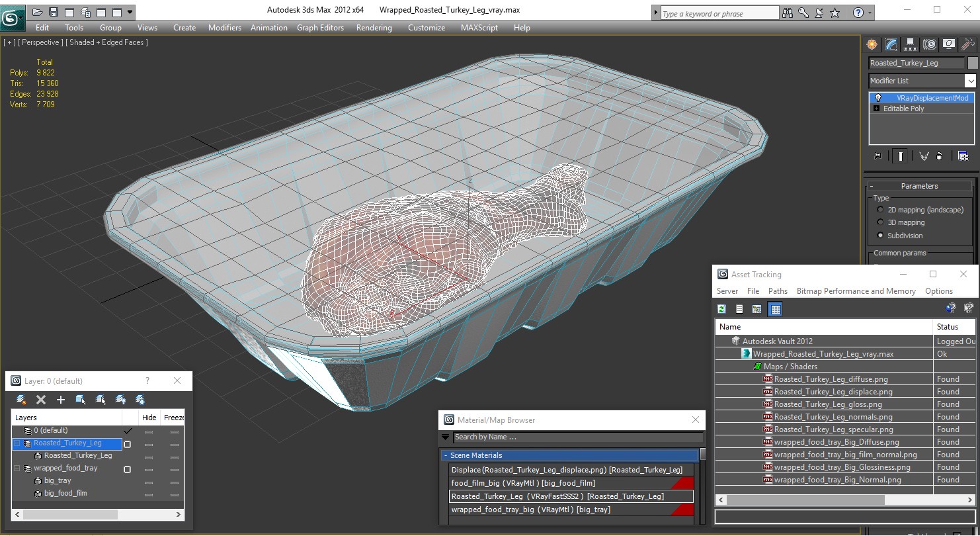The height and width of the screenshot is (536, 980).
Task: Toggle current-layer box for wrapped_food_tray layer
Action: click(128, 469)
